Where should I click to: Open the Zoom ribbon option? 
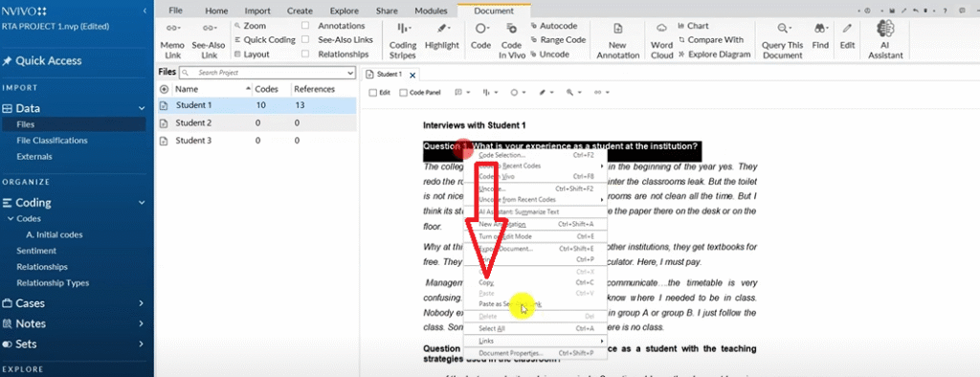tap(250, 26)
